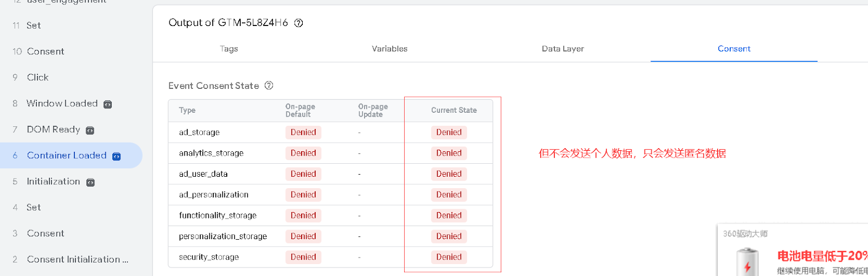Image resolution: width=868 pixels, height=276 pixels.
Task: Click the code icon beside Container Loaded
Action: (117, 156)
